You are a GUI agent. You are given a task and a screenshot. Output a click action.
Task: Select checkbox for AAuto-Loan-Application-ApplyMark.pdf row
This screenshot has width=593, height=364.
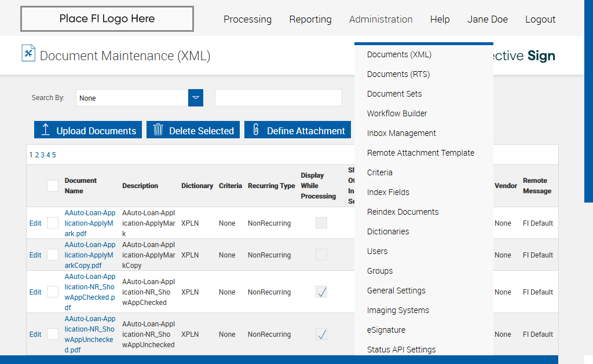coord(53,223)
